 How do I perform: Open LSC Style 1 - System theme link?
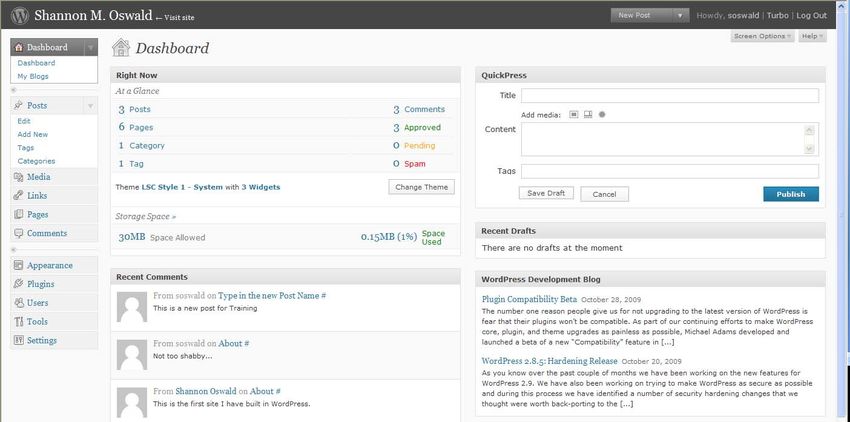[x=182, y=187]
